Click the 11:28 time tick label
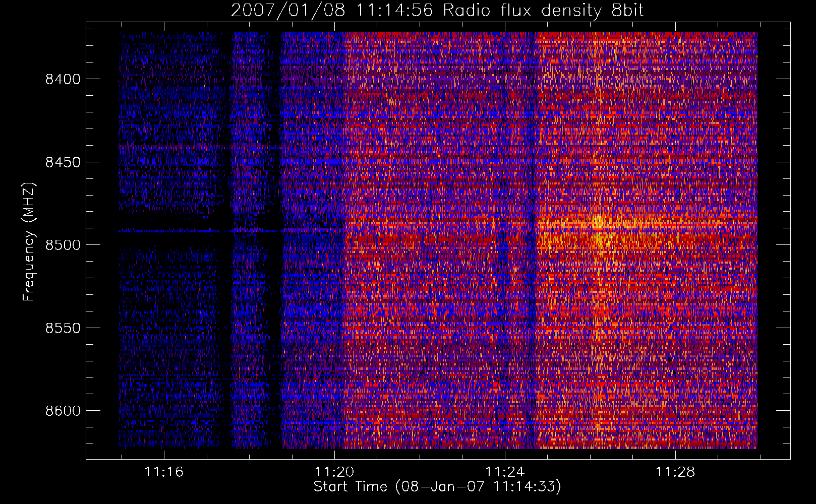Viewport: 816px width, 504px height. pyautogui.click(x=675, y=472)
